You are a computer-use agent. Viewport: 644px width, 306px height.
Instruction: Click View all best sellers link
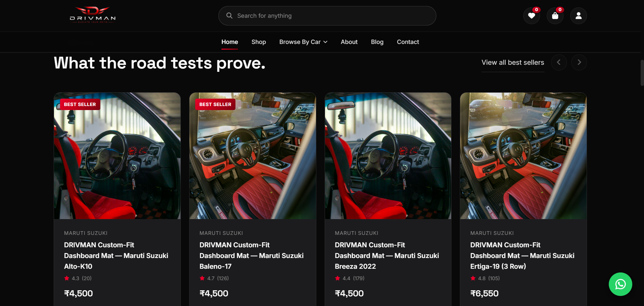click(x=513, y=62)
